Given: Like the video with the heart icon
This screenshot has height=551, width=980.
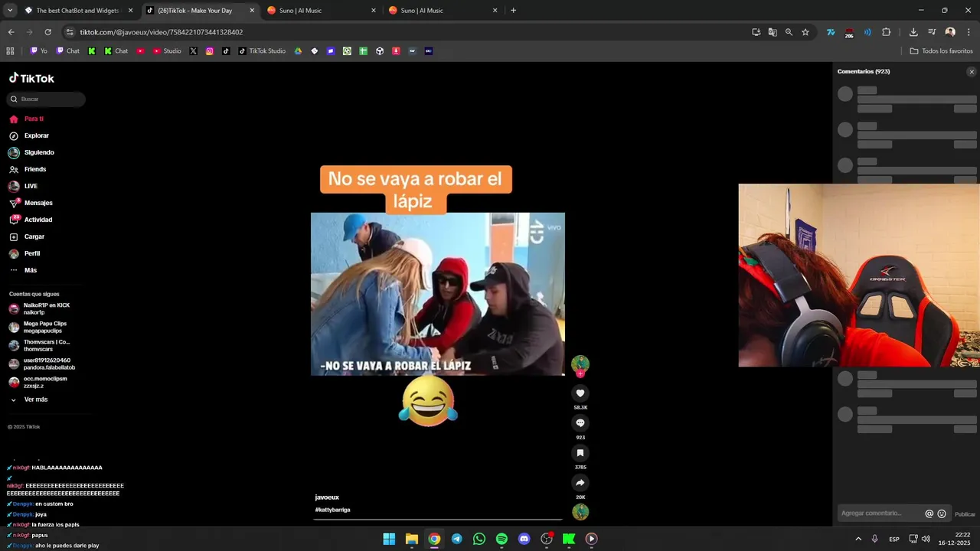Looking at the screenshot, I should (580, 393).
